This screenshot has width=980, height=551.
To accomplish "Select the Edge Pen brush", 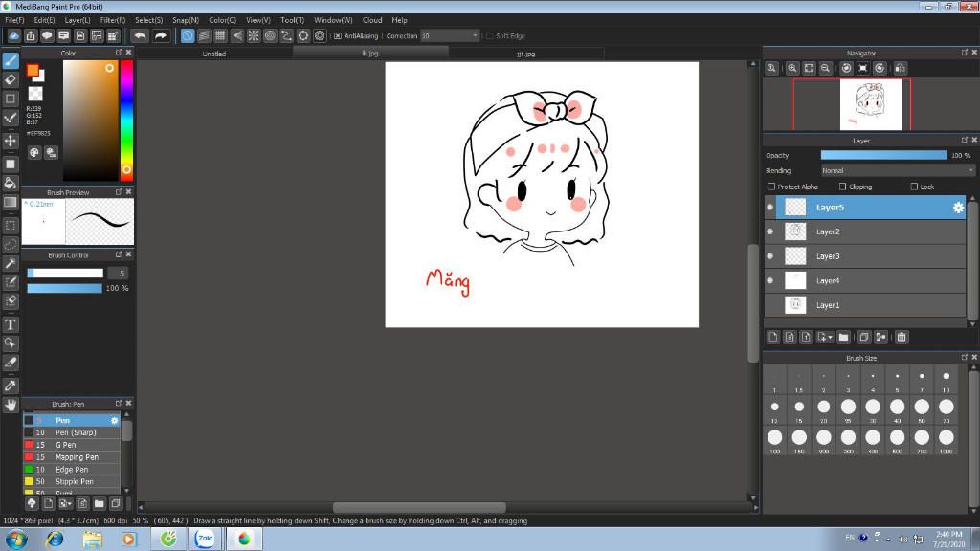I will 72,469.
